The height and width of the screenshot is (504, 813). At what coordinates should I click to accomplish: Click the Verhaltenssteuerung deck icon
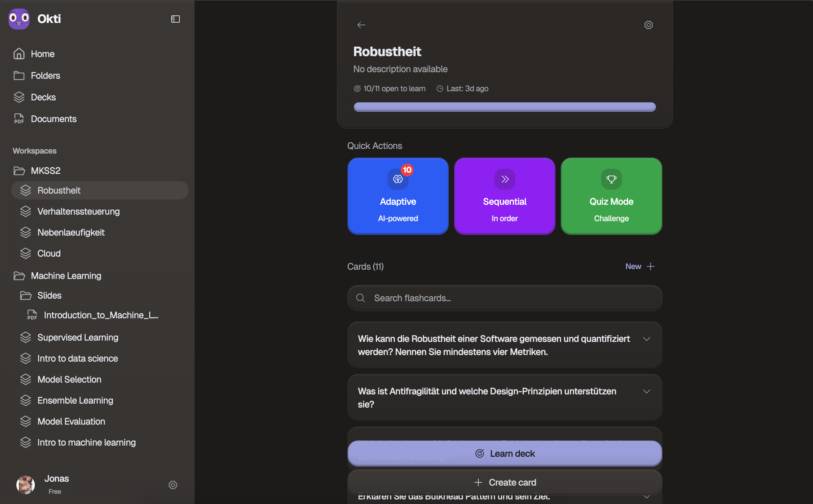[26, 211]
